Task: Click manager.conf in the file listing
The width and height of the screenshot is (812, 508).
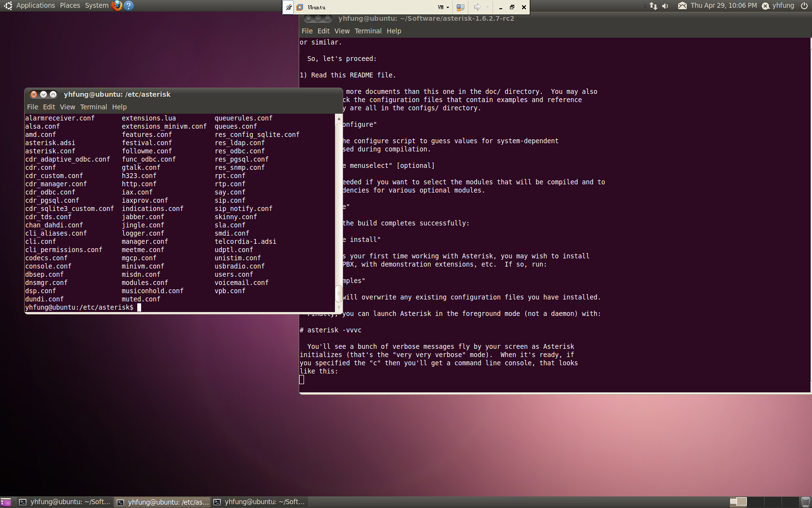Action: click(x=145, y=241)
